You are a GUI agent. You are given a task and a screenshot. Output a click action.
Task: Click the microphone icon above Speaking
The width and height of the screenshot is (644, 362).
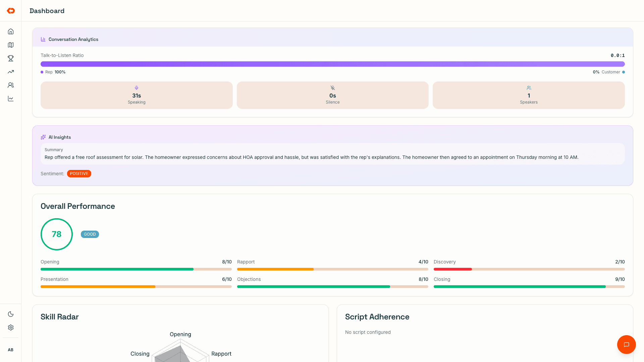click(x=137, y=88)
